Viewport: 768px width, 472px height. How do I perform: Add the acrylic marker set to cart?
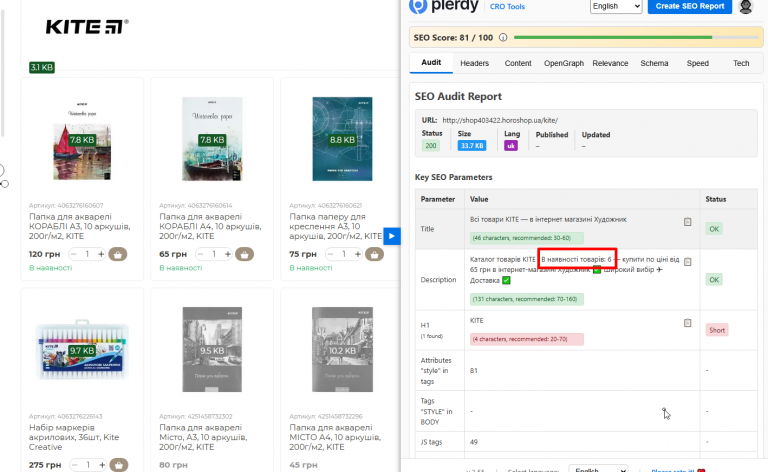pyautogui.click(x=119, y=465)
